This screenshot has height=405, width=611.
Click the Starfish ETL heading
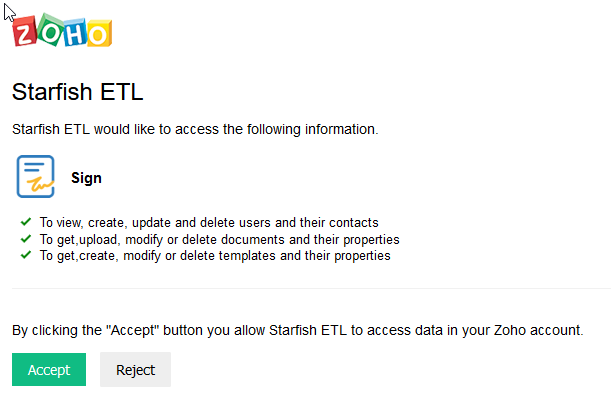pos(78,94)
